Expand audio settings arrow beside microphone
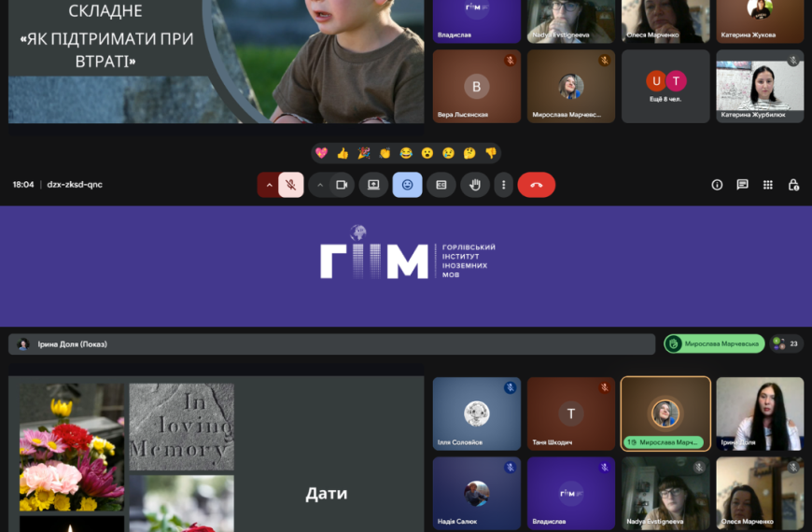 (x=269, y=185)
